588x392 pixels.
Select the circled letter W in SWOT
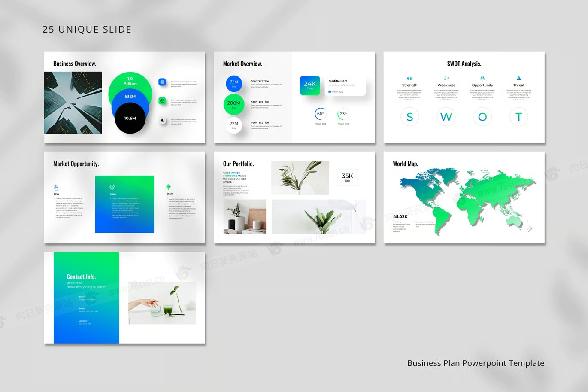point(446,117)
